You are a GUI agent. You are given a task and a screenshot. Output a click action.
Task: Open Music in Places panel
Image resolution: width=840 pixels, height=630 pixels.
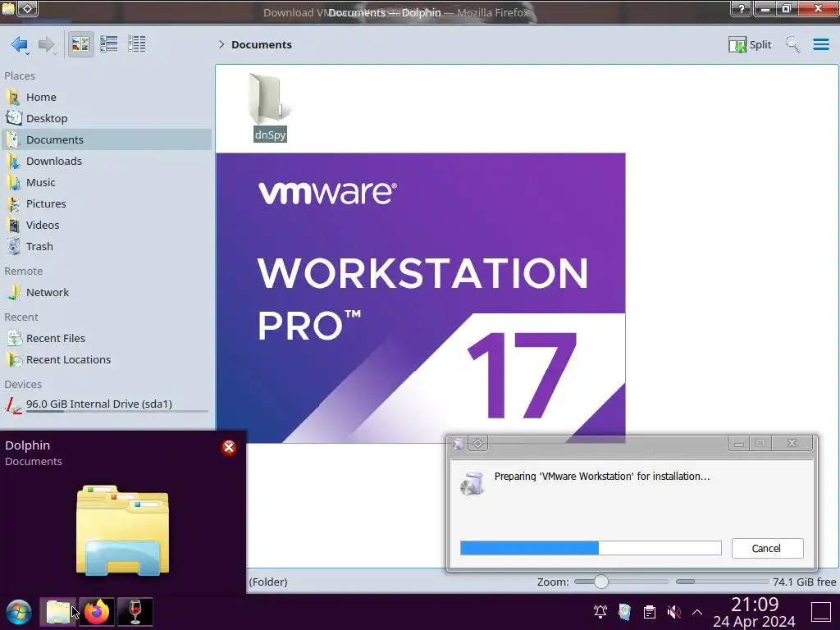[x=107, y=183]
